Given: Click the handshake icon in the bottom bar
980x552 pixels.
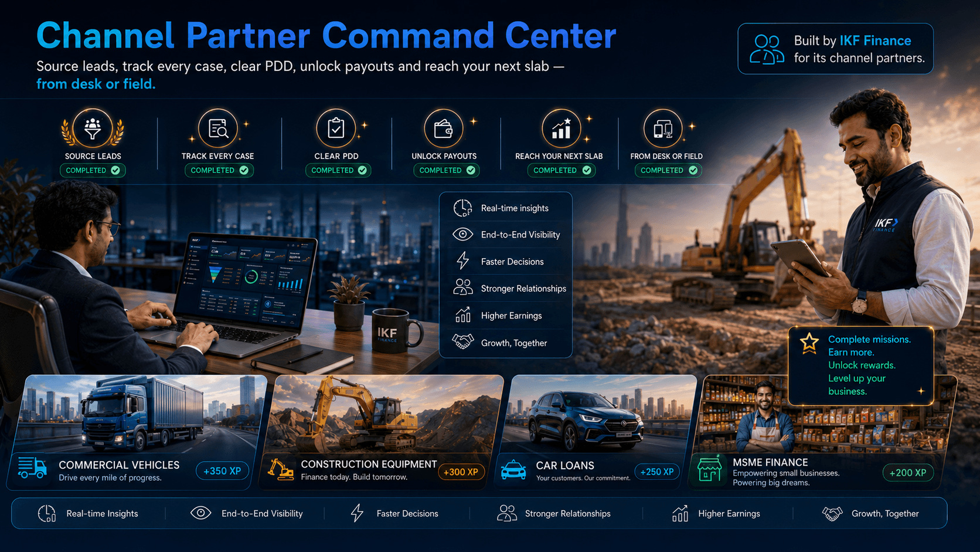Looking at the screenshot, I should (x=832, y=513).
